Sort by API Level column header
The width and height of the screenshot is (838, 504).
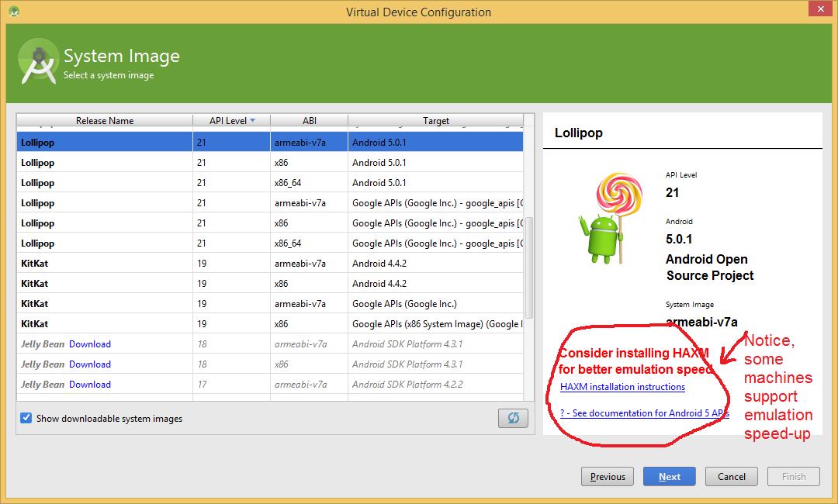point(231,121)
